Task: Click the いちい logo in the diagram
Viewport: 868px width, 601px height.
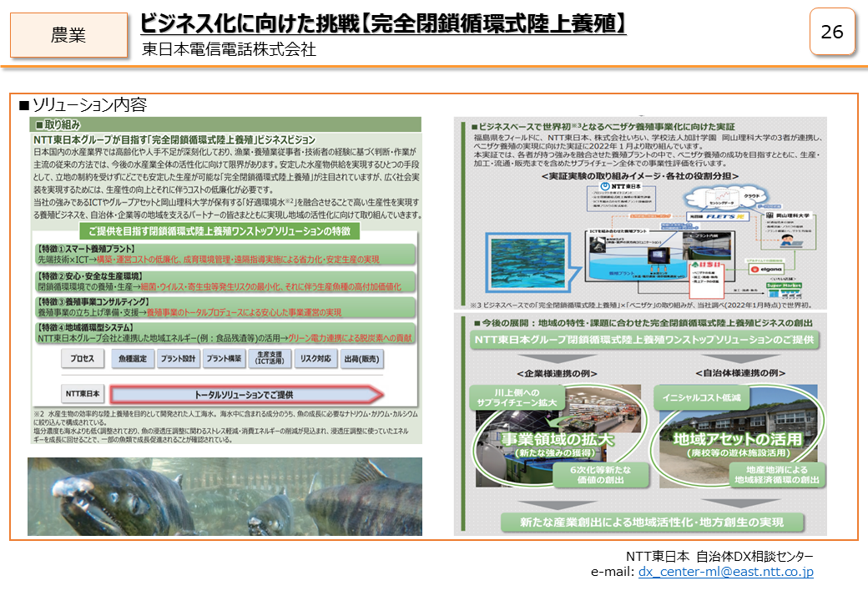Action: pyautogui.click(x=707, y=266)
